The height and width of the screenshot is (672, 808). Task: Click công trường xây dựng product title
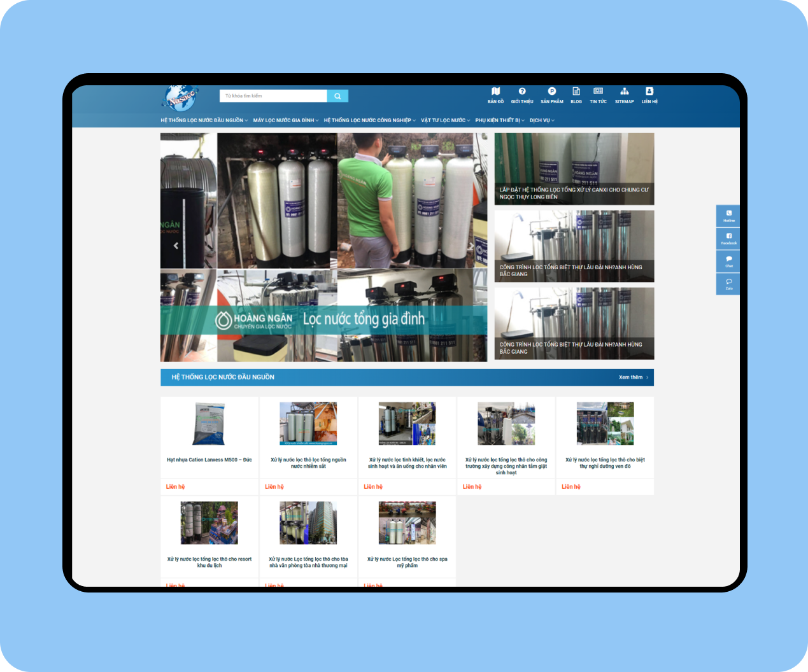(506, 466)
